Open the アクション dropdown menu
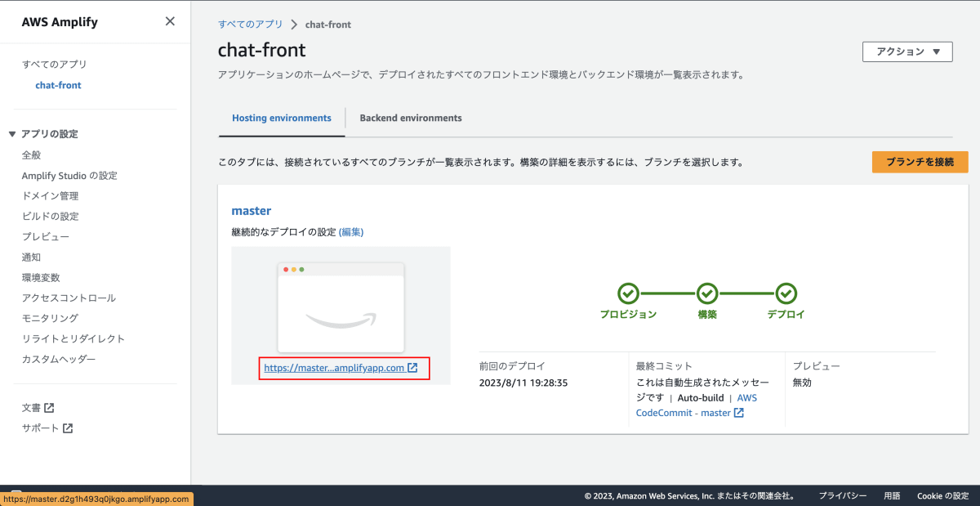Screen dimensions: 980x506 coord(907,51)
